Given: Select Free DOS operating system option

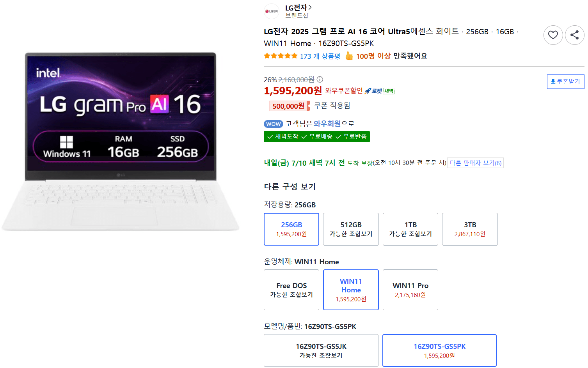Looking at the screenshot, I should click(291, 290).
